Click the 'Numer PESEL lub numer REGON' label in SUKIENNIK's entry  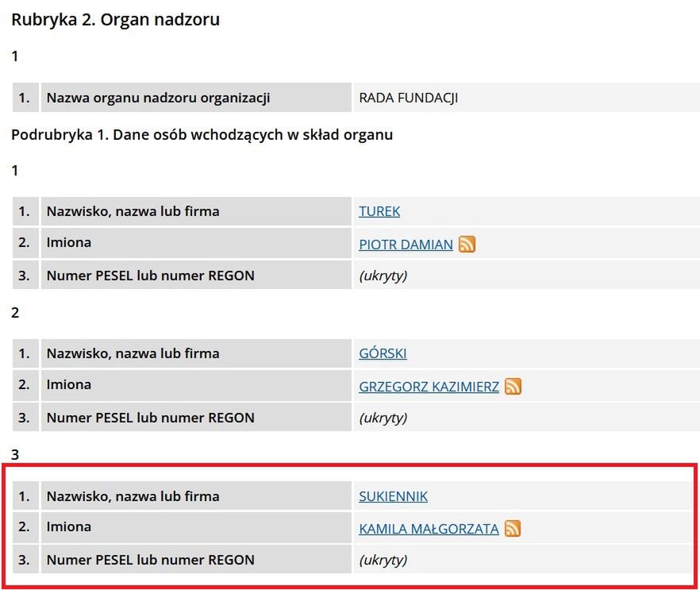click(150, 560)
